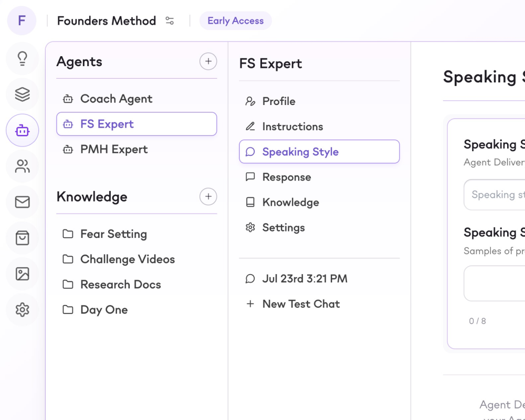
Task: Open the Challenge Videos folder
Action: [127, 259]
